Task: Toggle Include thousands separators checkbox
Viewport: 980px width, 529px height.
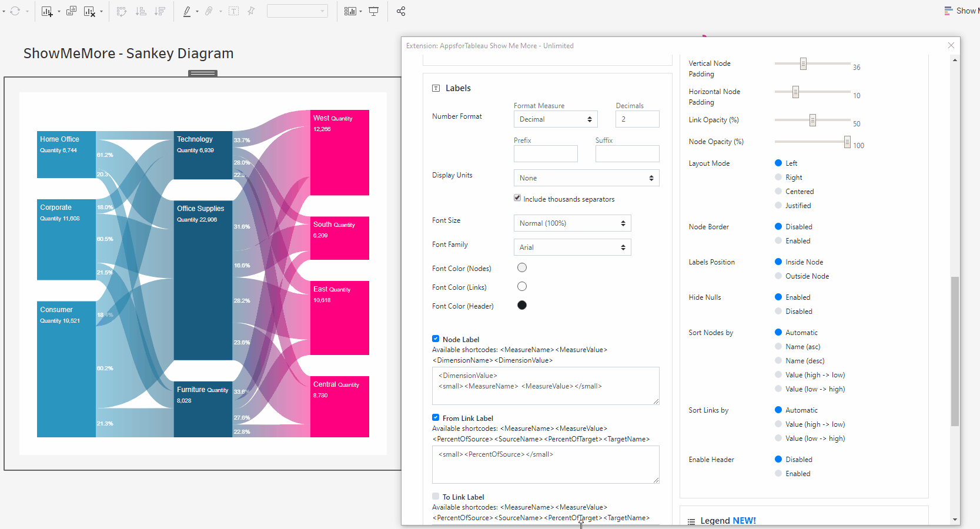Action: tap(517, 198)
